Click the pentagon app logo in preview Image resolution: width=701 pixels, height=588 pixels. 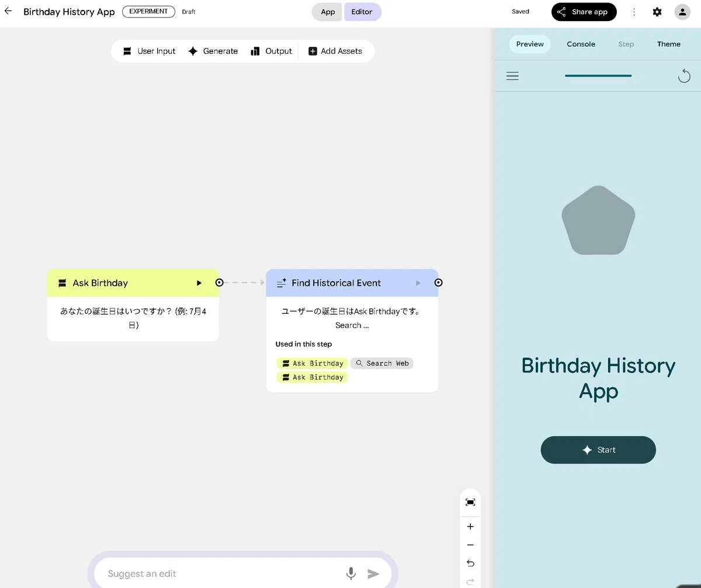598,220
